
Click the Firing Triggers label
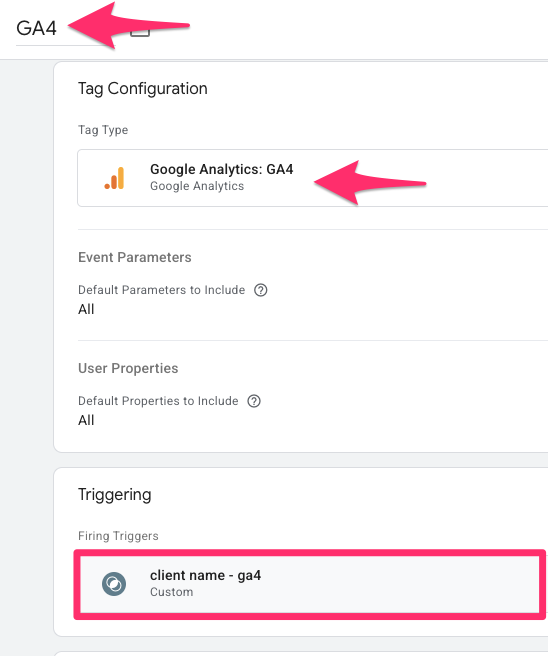pos(118,536)
